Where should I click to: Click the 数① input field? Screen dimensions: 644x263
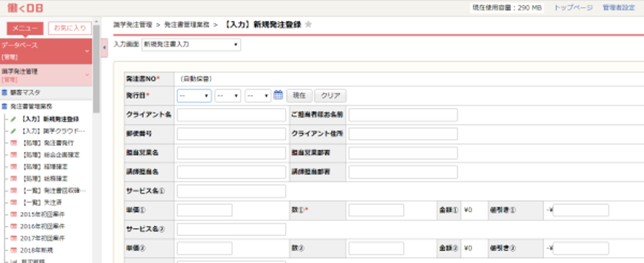pos(376,210)
